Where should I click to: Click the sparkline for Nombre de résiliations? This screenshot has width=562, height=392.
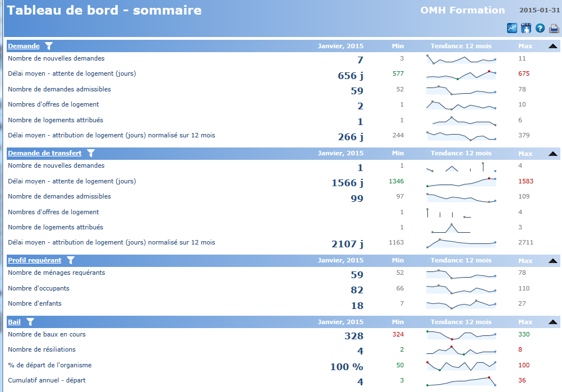pyautogui.click(x=461, y=351)
